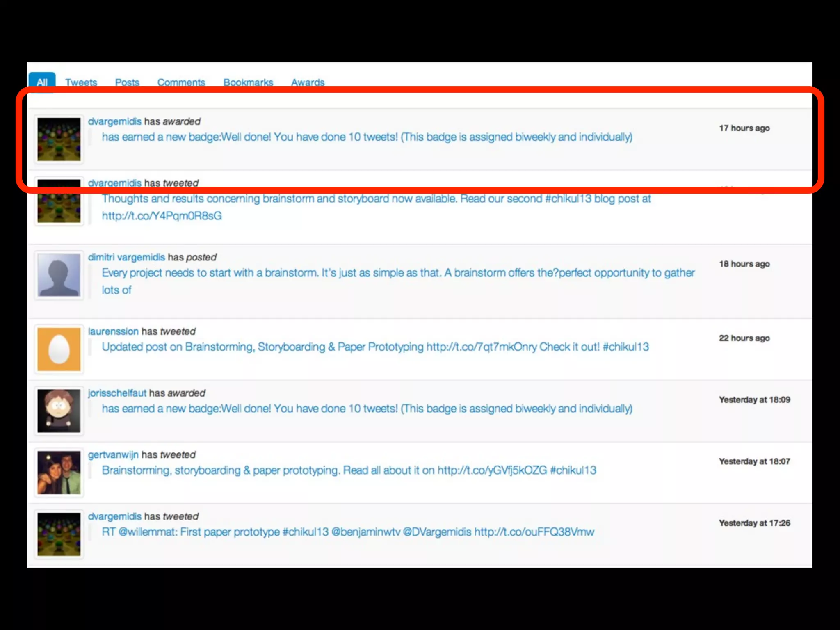This screenshot has height=630, width=840.
Task: Click jorisschelfaut cartoon avatar
Action: coord(59,411)
